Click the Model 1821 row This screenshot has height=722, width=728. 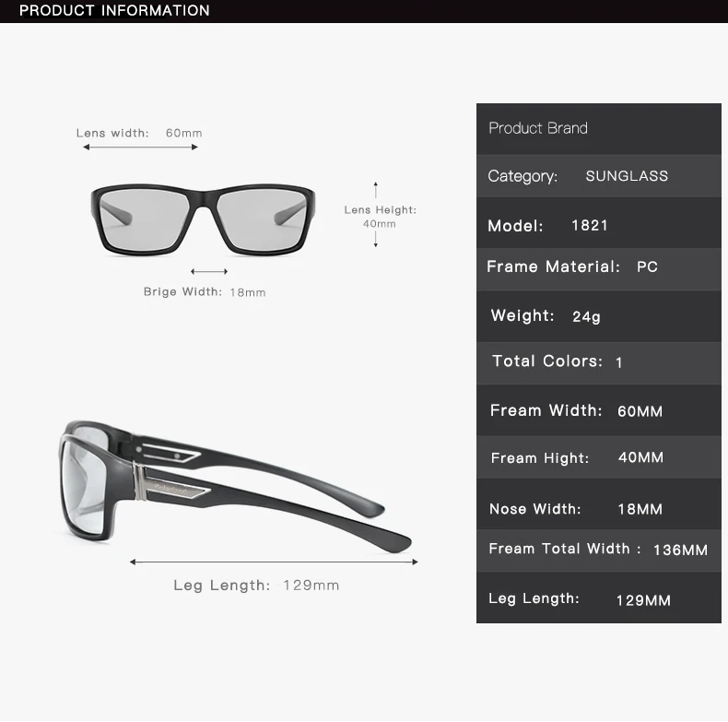click(598, 223)
